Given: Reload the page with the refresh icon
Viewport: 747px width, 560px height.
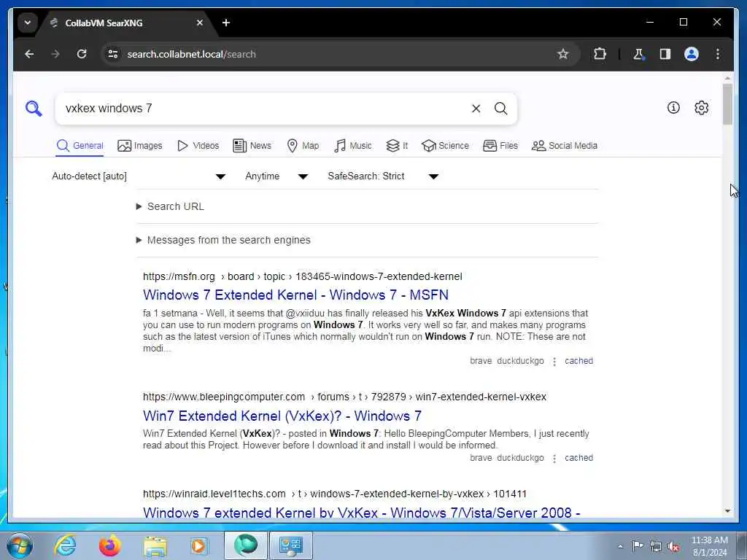Looking at the screenshot, I should 82,54.
